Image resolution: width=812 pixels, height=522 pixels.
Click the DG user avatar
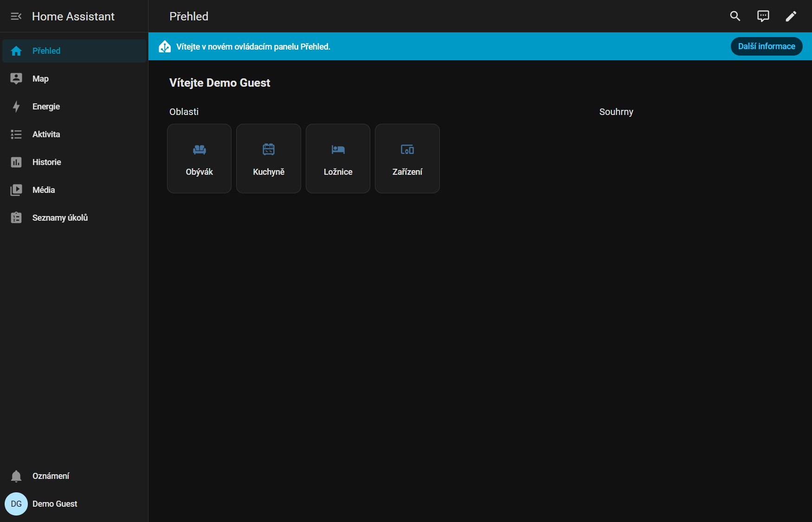point(16,504)
